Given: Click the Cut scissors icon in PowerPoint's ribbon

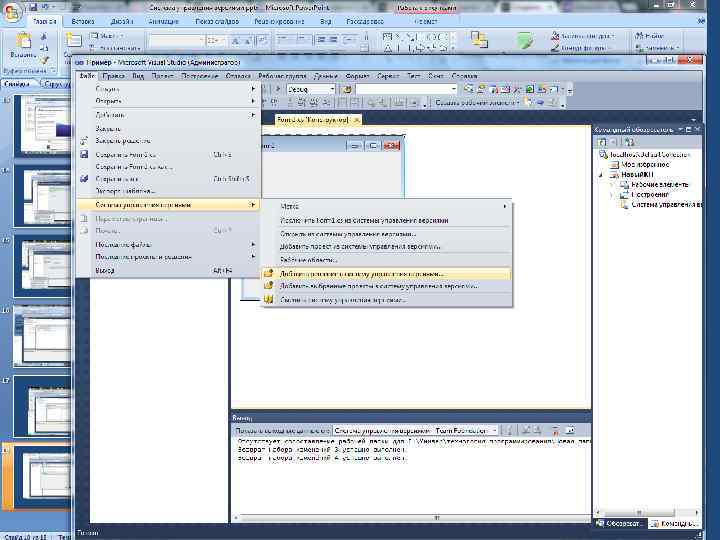Looking at the screenshot, I should pos(44,36).
